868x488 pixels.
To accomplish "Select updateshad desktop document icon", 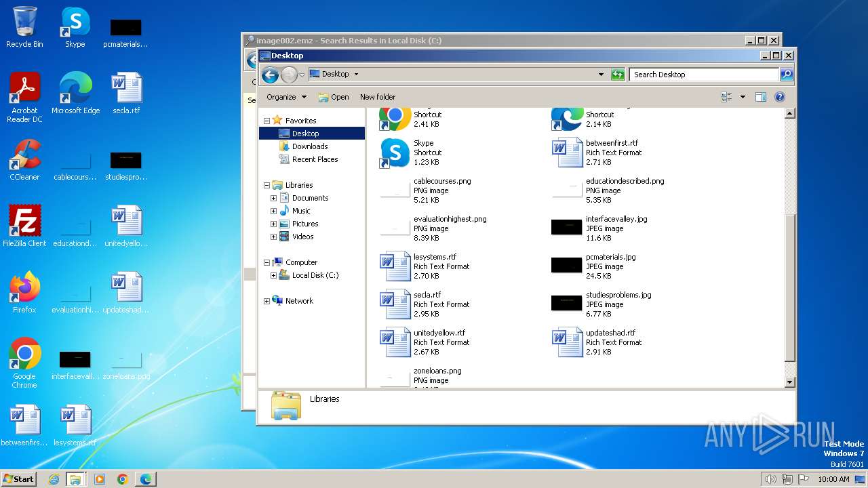I will (x=126, y=292).
